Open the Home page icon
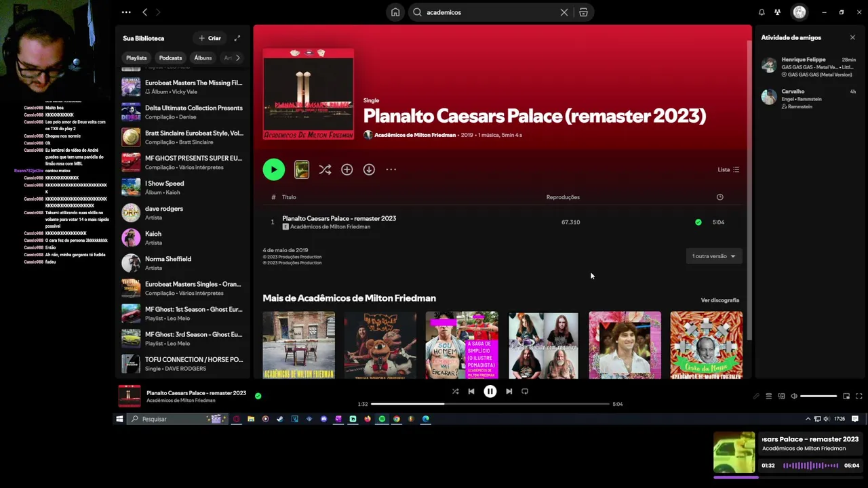This screenshot has height=488, width=868. [x=395, y=12]
